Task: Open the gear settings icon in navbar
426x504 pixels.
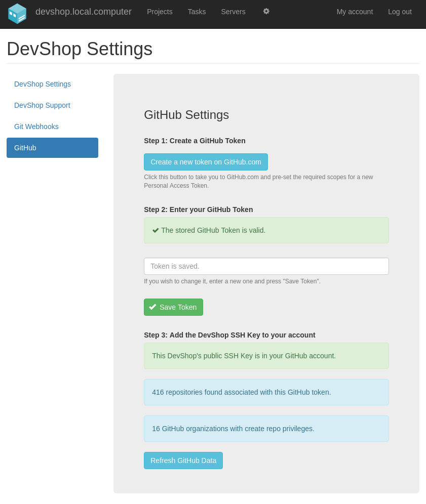Action: 266,12
